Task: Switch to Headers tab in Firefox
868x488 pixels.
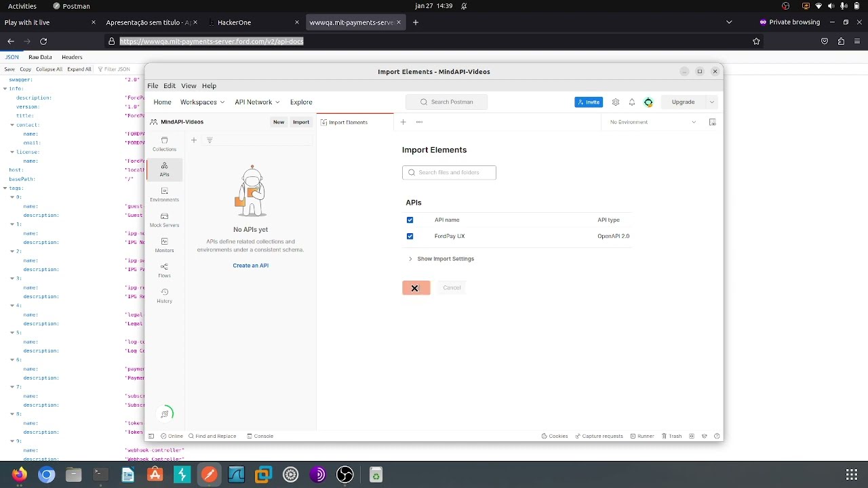Action: pos(72,58)
